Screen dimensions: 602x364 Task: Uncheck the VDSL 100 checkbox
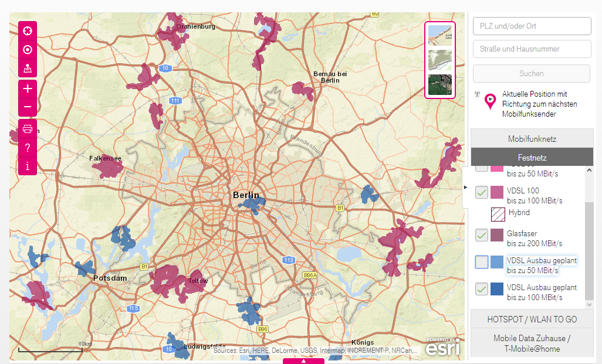pyautogui.click(x=482, y=192)
